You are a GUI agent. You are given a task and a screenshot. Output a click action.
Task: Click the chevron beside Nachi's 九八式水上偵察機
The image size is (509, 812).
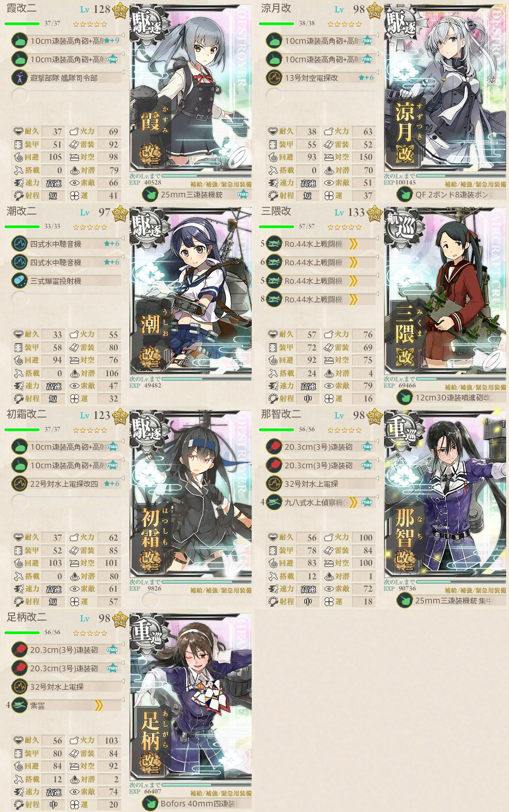[x=353, y=502]
